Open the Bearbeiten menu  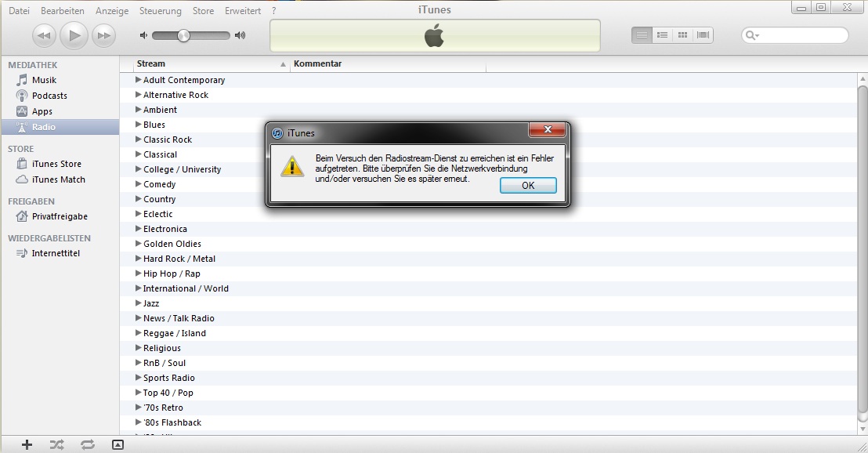click(63, 10)
